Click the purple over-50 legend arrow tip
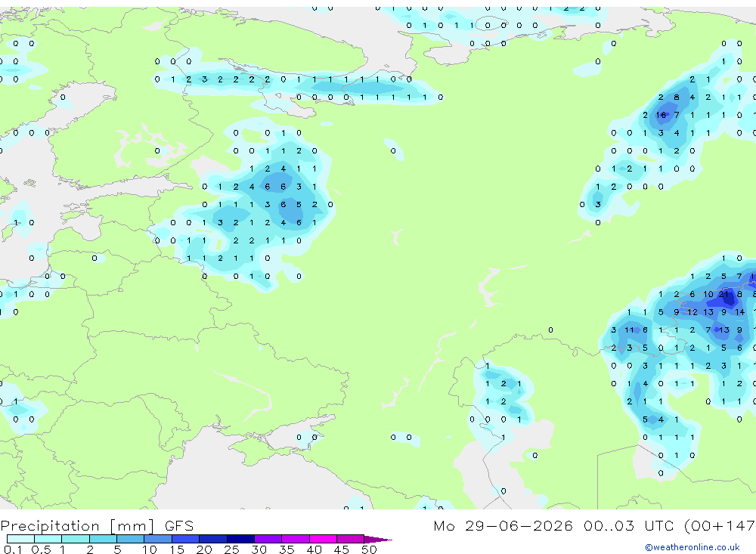 click(x=378, y=539)
